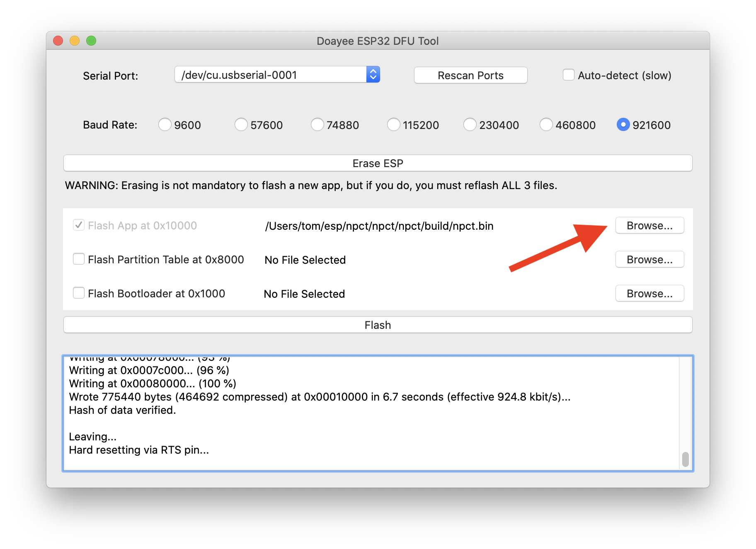Browse for the partition table file

pyautogui.click(x=649, y=259)
